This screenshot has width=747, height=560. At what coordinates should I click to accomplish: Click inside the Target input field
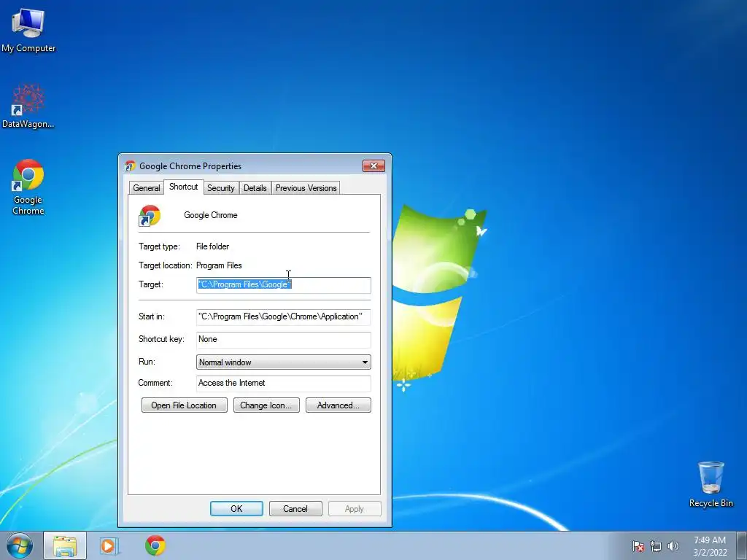(x=284, y=285)
